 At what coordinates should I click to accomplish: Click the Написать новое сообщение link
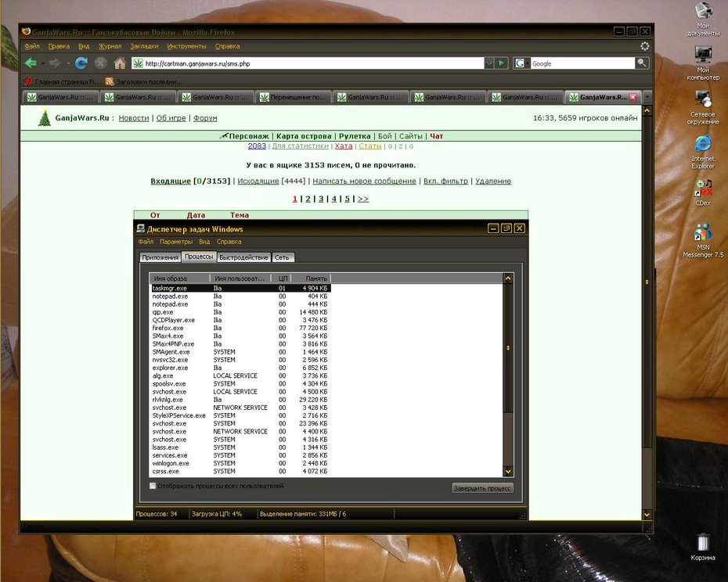pyautogui.click(x=364, y=181)
